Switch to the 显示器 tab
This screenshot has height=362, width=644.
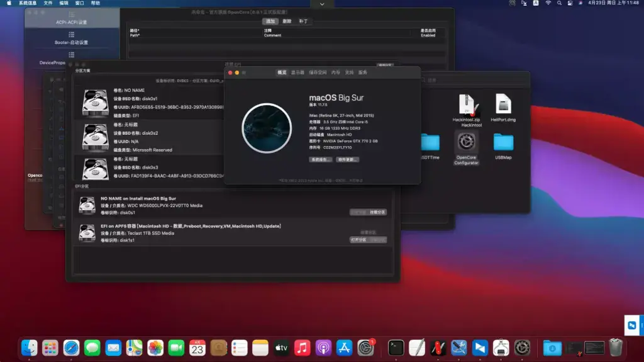(x=297, y=72)
